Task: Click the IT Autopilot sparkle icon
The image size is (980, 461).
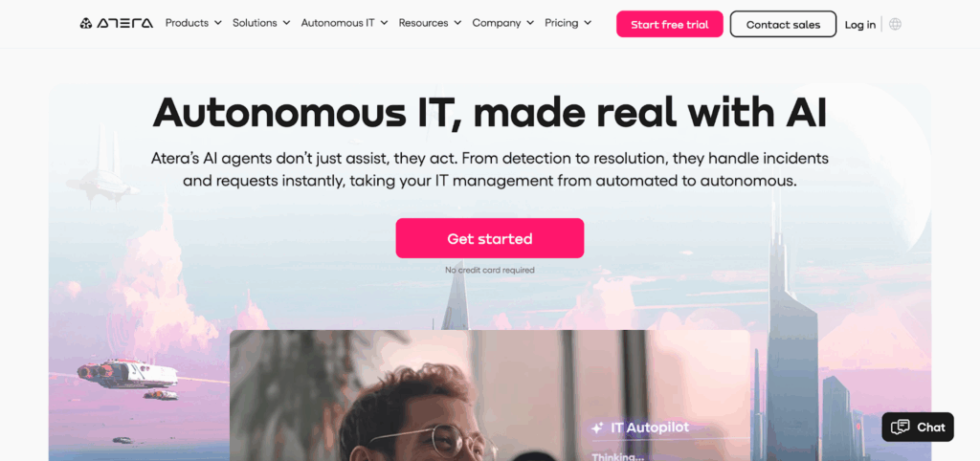Action: [x=597, y=428]
